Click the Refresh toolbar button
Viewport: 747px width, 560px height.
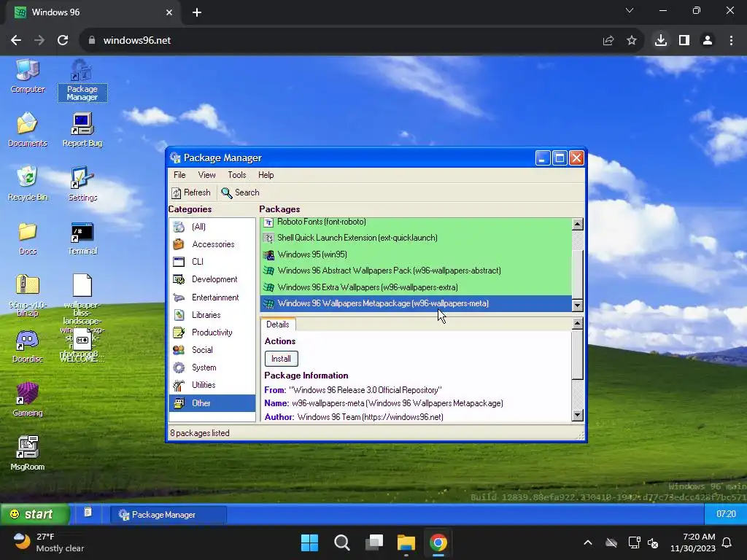[191, 192]
